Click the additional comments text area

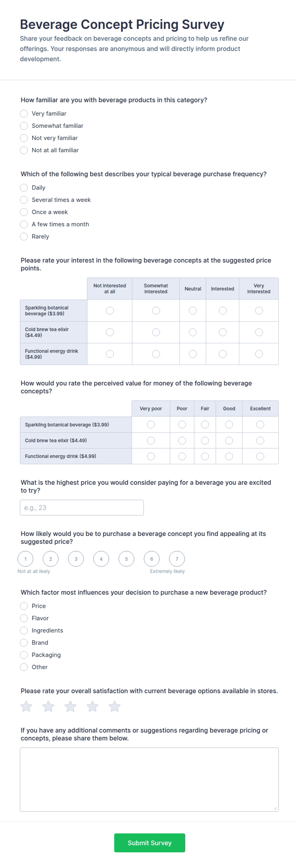click(x=149, y=779)
